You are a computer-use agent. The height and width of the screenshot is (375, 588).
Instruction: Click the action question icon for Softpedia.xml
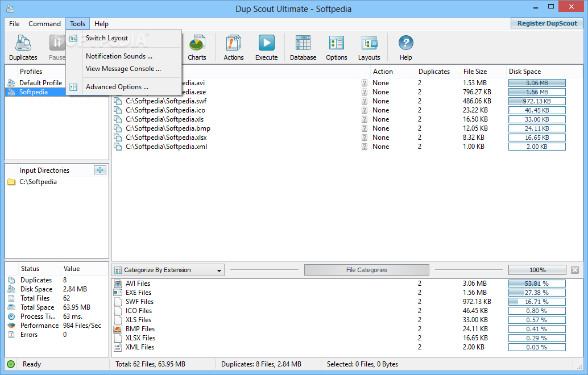[364, 147]
